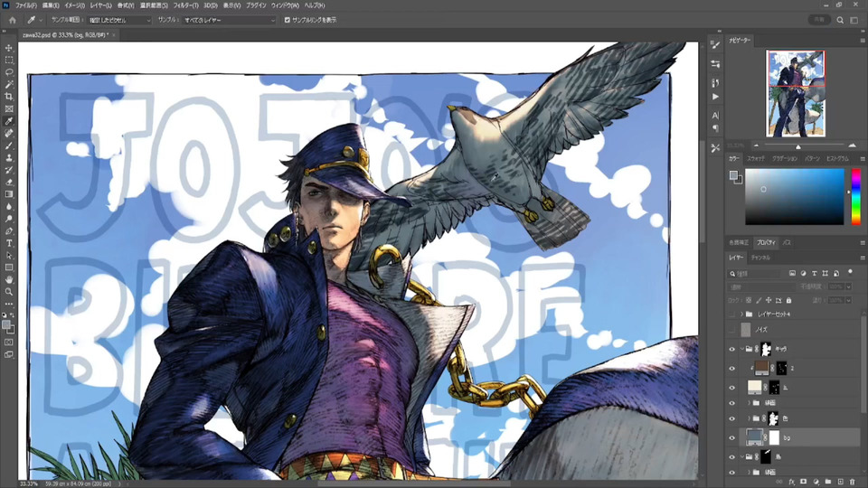
Task: Open the layer opacity dropdown arrow
Action: 849,286
